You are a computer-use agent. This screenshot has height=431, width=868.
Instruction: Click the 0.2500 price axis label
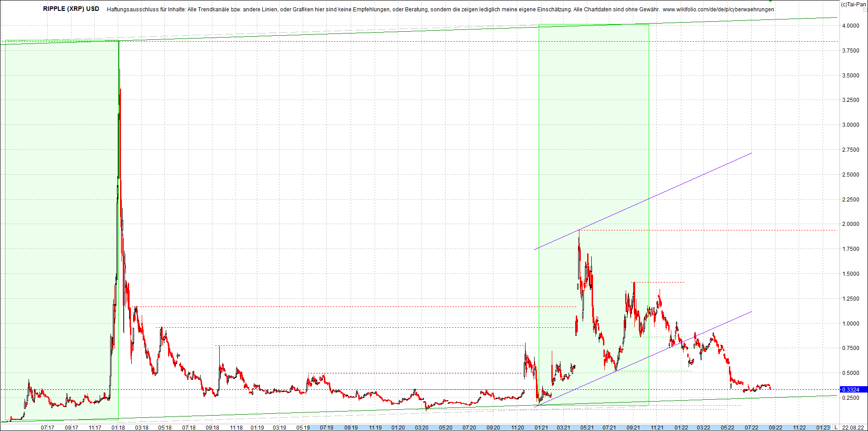coord(850,398)
